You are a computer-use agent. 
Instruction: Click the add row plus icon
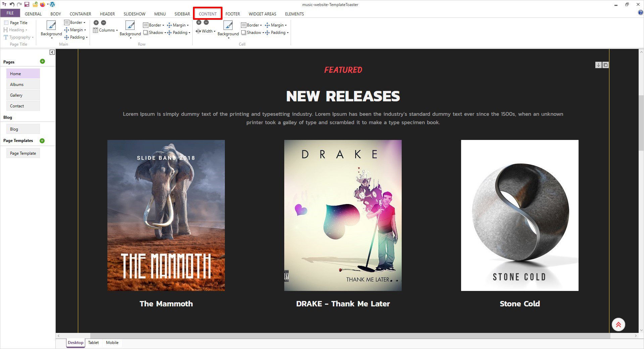[x=96, y=22]
